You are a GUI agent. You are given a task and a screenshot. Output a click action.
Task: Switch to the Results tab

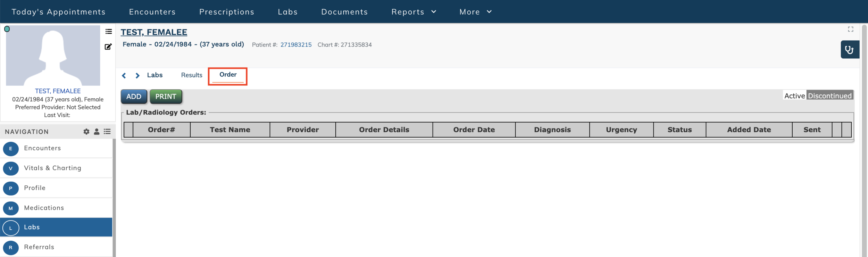[x=192, y=75]
